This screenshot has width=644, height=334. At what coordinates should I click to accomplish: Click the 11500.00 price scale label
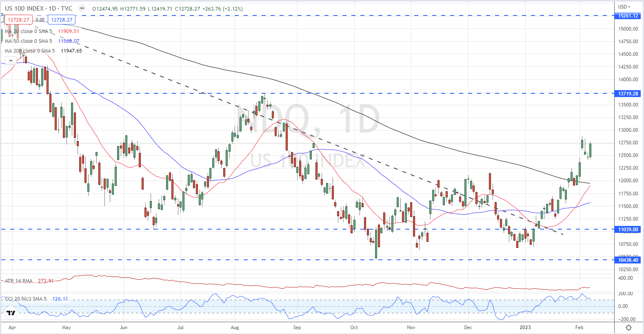click(628, 206)
